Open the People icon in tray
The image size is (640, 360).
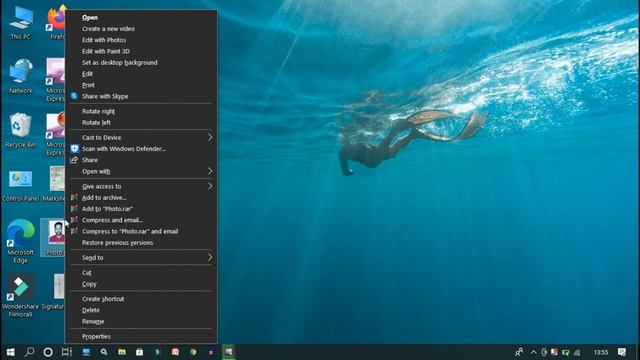519,352
